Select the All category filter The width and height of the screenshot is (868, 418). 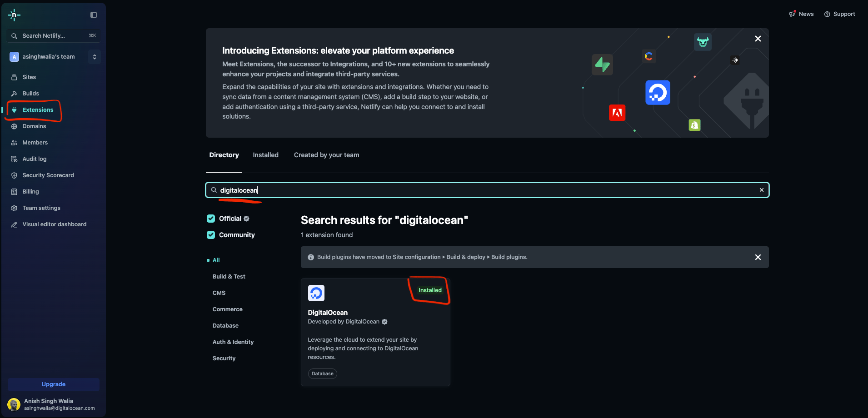click(216, 260)
